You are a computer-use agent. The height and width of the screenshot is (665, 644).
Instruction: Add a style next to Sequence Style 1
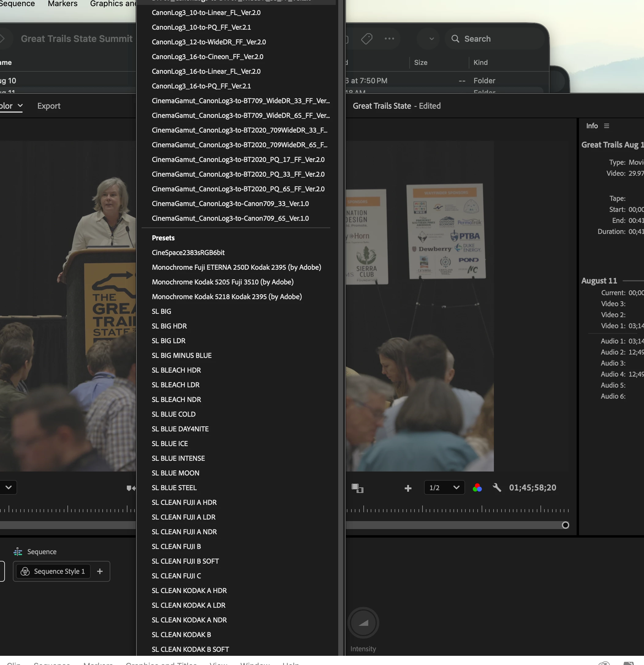100,571
